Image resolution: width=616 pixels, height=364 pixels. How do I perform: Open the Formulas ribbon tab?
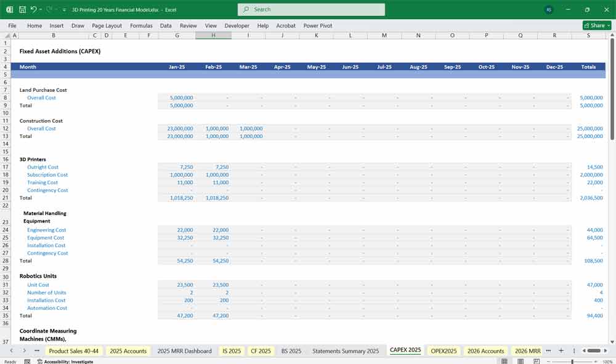141,26
